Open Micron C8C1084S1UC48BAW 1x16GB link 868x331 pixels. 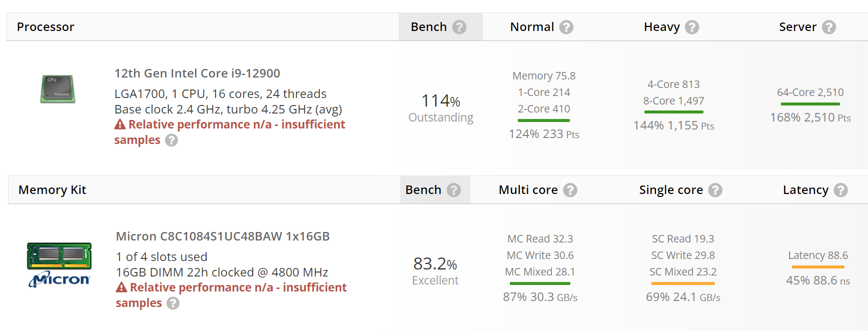(223, 236)
